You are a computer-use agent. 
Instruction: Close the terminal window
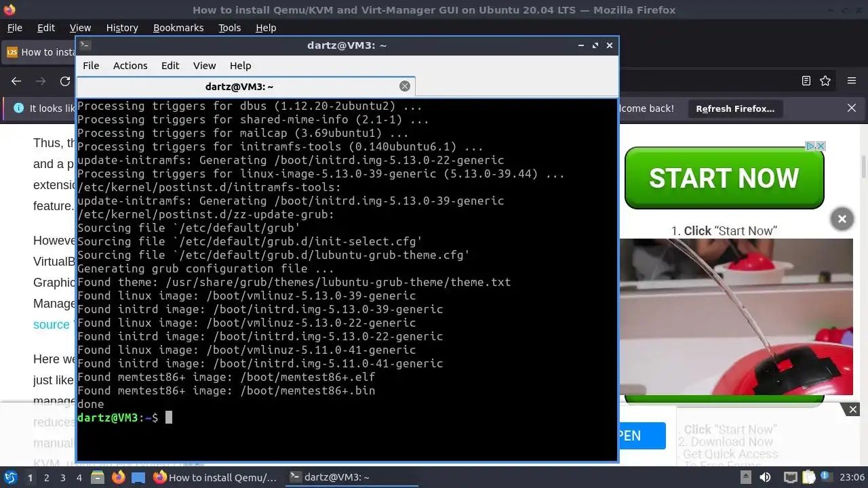pyautogui.click(x=610, y=45)
